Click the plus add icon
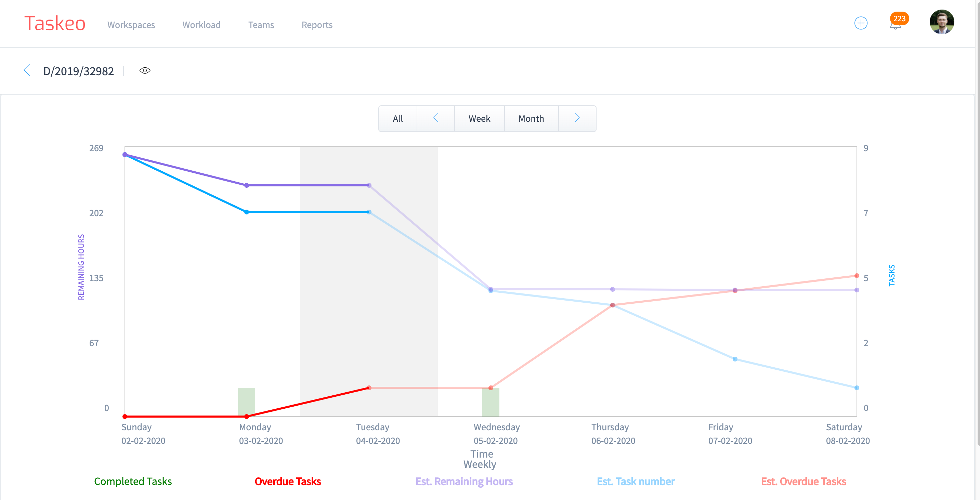Image resolution: width=980 pixels, height=500 pixels. (x=861, y=23)
